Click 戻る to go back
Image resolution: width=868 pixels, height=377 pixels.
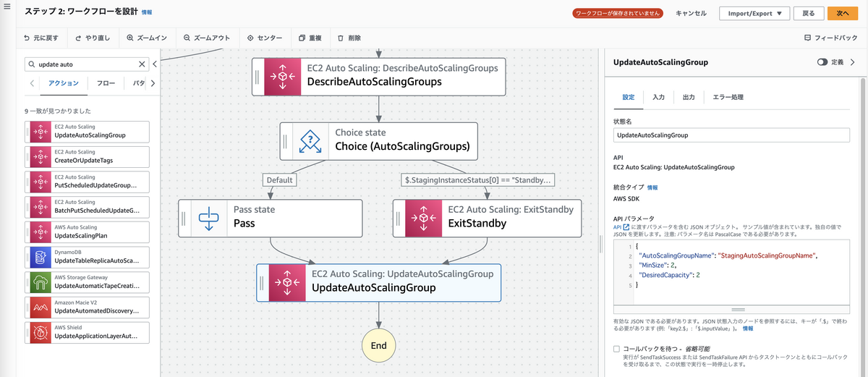tap(809, 13)
